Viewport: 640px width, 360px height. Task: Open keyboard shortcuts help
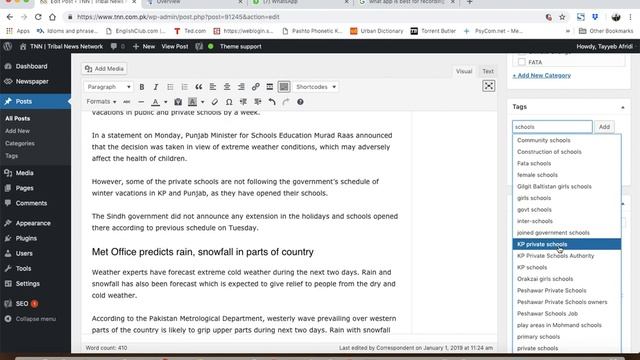300,102
